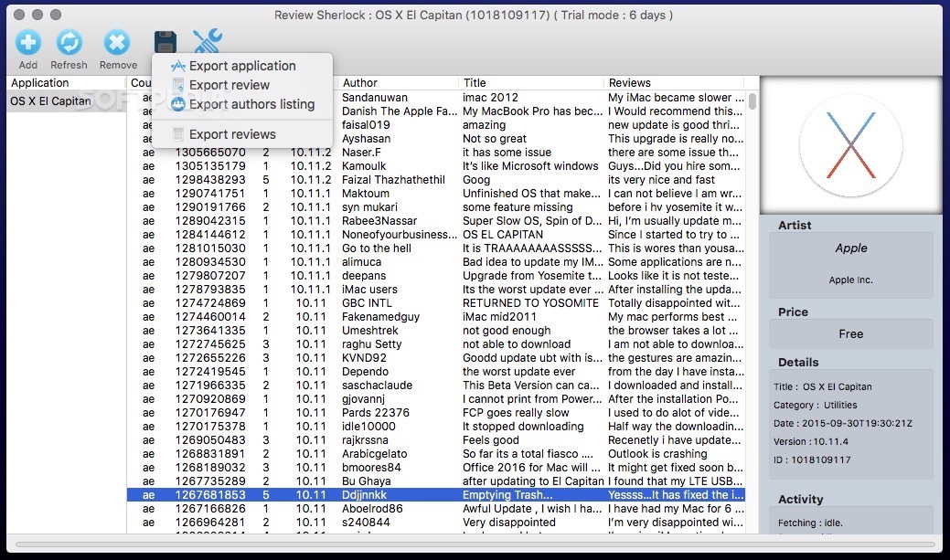Viewport: 950px width, 560px height.
Task: Click review ID 1279807207
Action: [210, 276]
